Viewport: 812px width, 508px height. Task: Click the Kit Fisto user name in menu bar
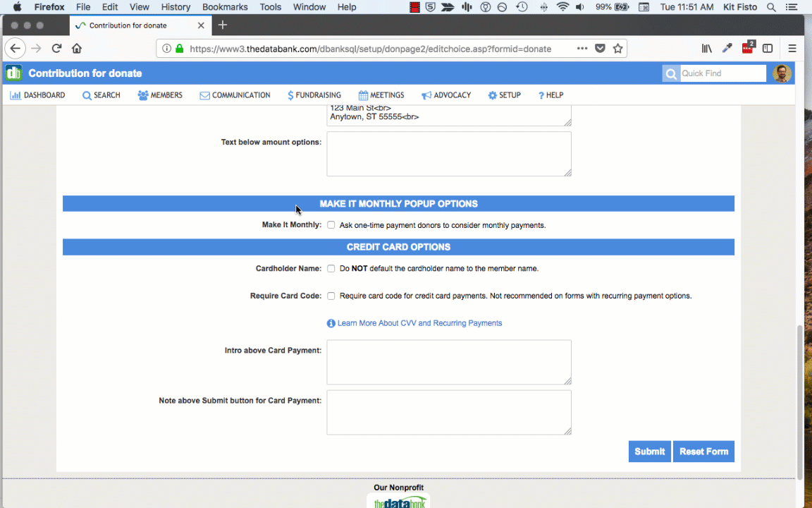click(x=740, y=7)
